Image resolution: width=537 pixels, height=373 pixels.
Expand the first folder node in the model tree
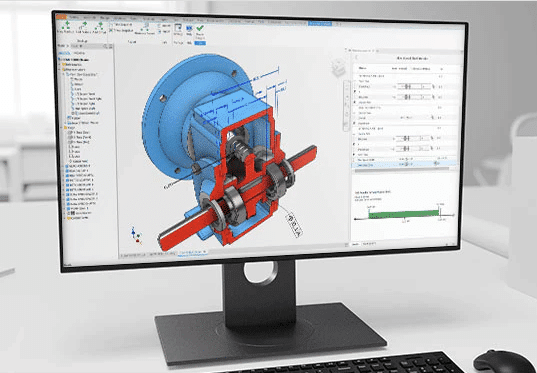[60, 64]
